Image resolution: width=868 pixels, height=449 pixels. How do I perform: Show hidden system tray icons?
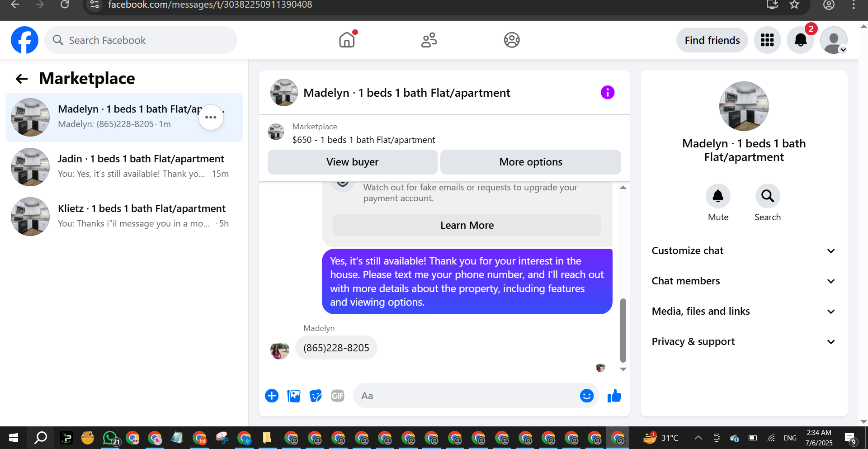[698, 438]
